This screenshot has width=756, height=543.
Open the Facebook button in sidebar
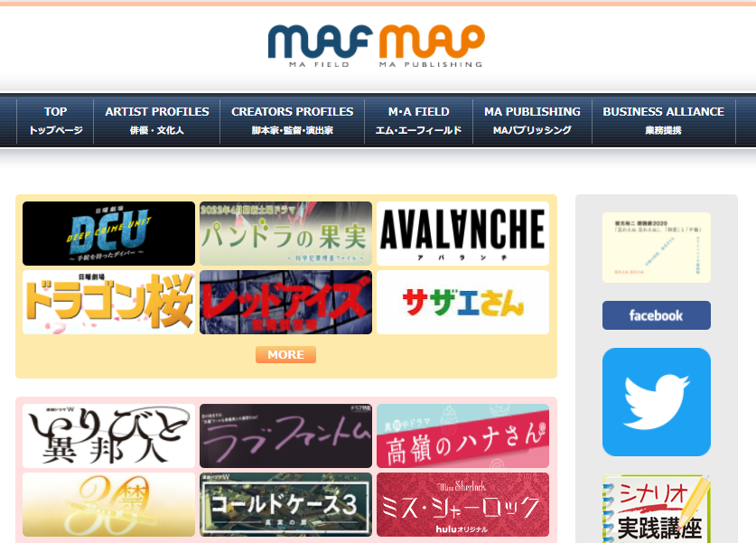pos(656,315)
